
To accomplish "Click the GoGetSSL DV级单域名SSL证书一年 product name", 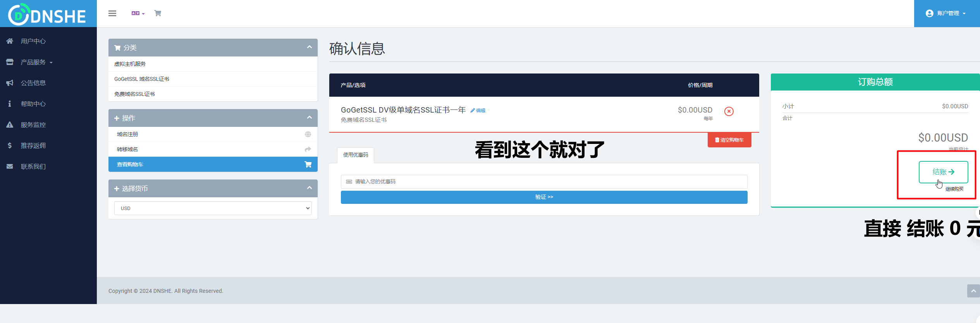I will point(403,110).
